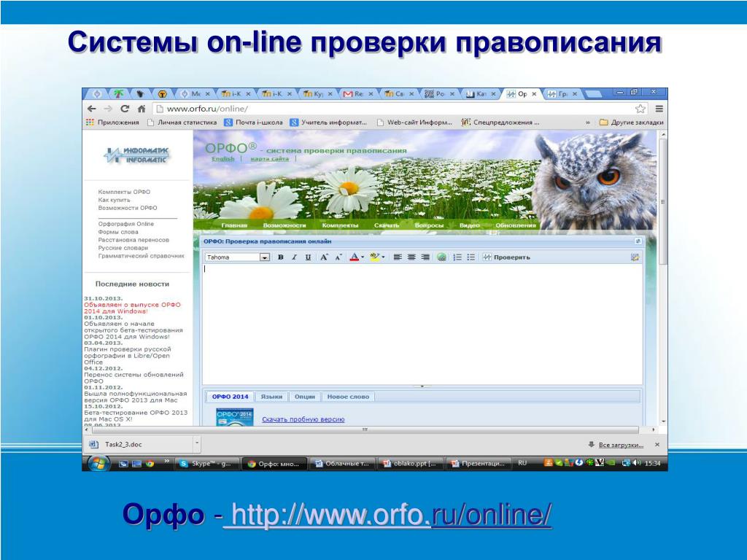
Task: Go back with the browser back arrow
Action: point(92,109)
